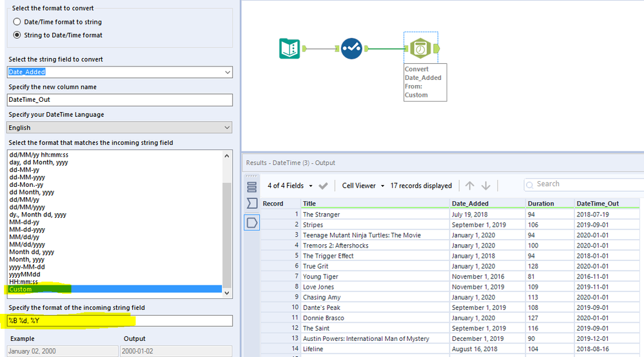Click the format list scrollbar down arrow
The height and width of the screenshot is (357, 644).
click(227, 293)
